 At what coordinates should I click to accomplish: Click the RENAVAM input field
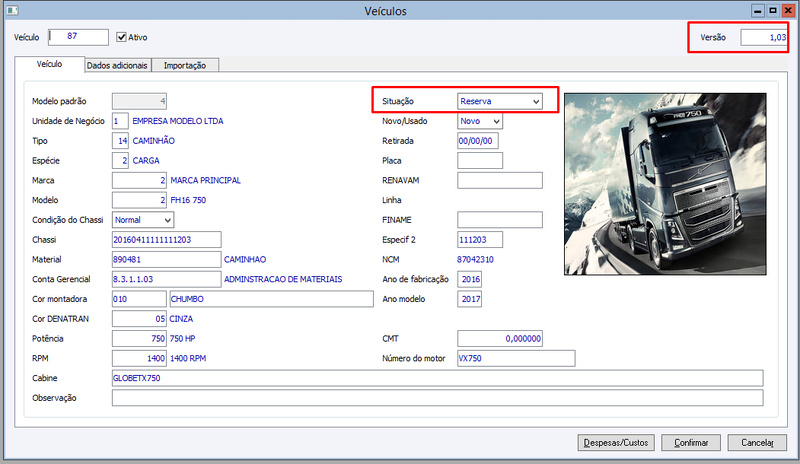[499, 180]
